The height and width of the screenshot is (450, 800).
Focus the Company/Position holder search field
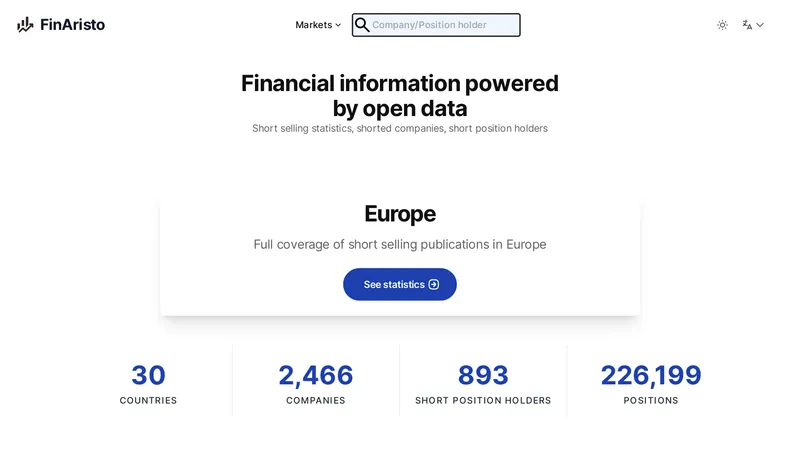click(436, 25)
